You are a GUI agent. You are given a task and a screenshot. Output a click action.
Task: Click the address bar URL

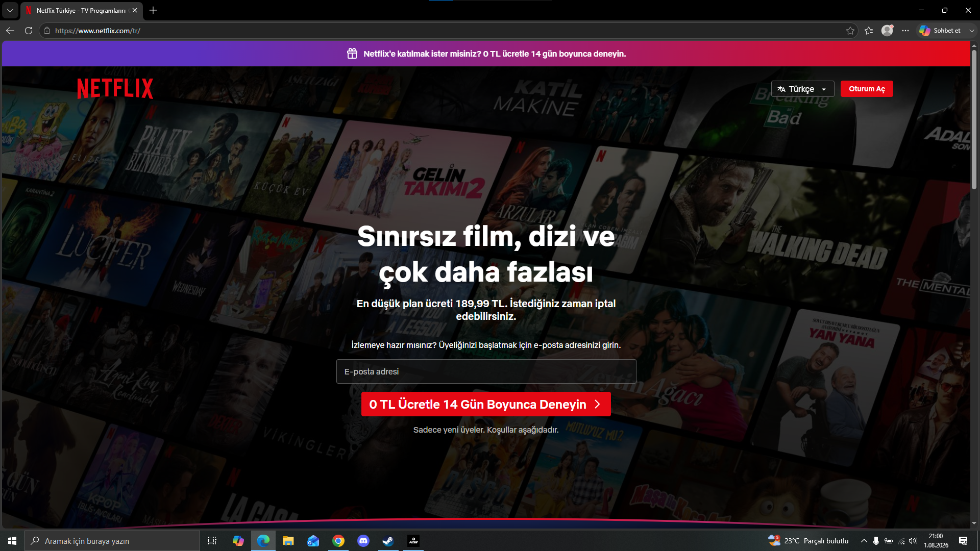click(x=97, y=31)
